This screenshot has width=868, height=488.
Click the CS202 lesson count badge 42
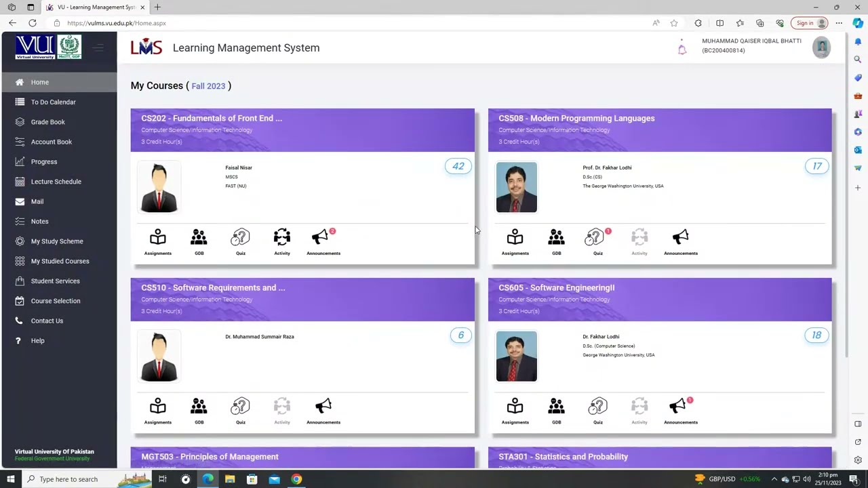(458, 166)
